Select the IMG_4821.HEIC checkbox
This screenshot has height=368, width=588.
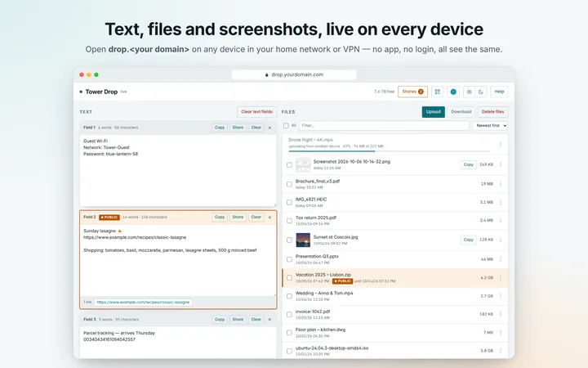pyautogui.click(x=289, y=203)
